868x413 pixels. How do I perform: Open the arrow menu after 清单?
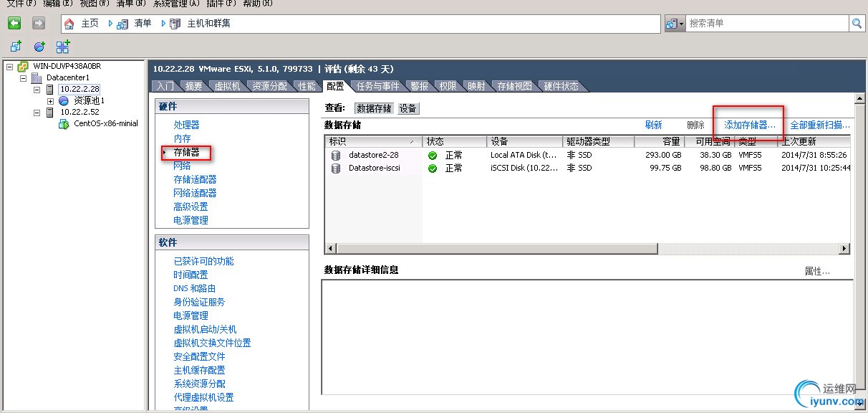(163, 24)
